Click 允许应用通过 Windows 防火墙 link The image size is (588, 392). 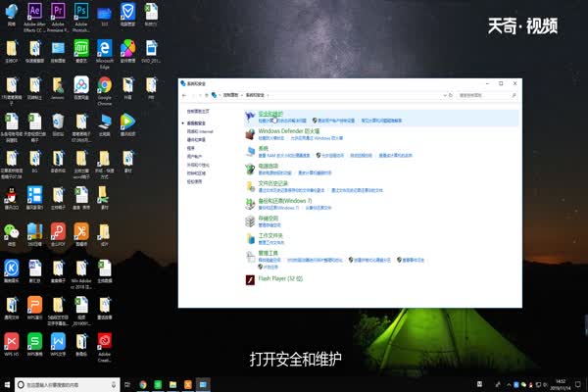(x=317, y=138)
